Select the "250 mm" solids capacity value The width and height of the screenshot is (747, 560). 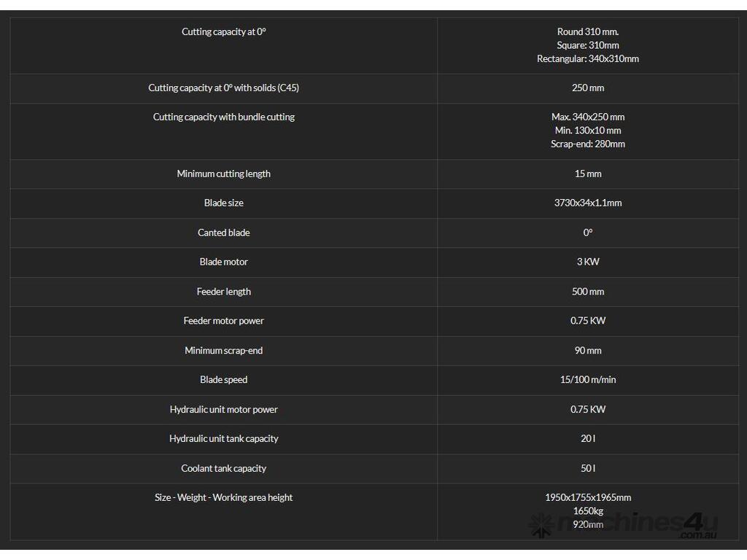(587, 87)
